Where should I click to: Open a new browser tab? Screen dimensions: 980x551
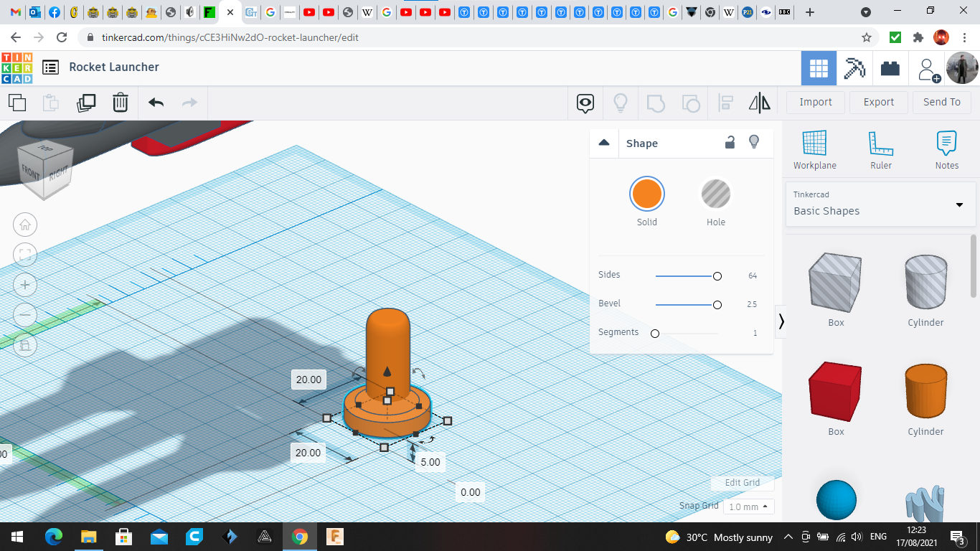810,12
